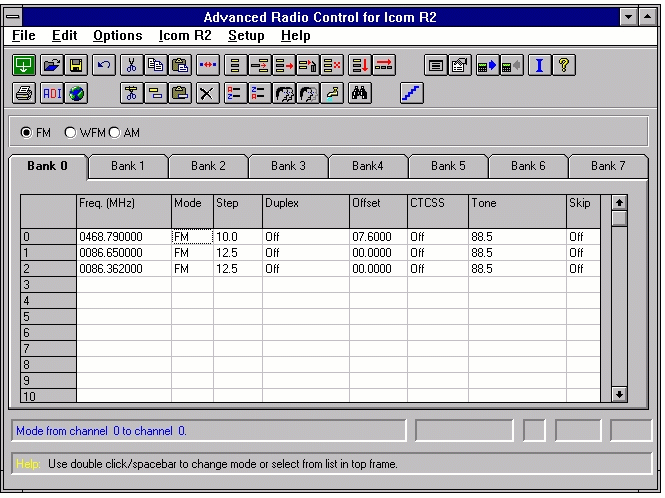This screenshot has width=665, height=498.
Task: Switch to the Bank4 tab
Action: click(x=368, y=166)
